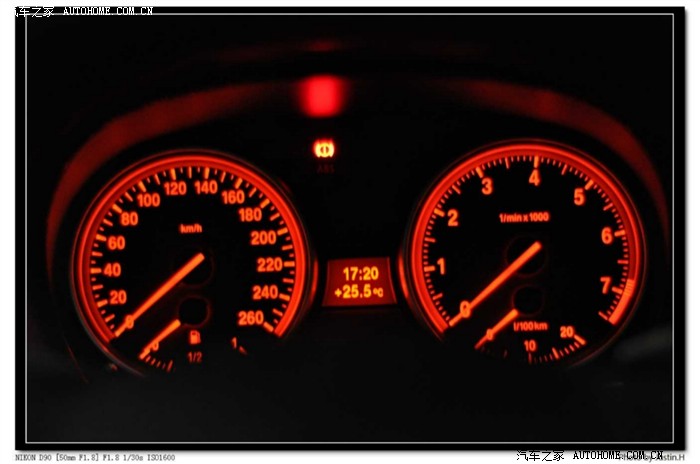Viewport: 700px width, 464px height.
Task: Click the fuel pump icon
Action: point(193,337)
